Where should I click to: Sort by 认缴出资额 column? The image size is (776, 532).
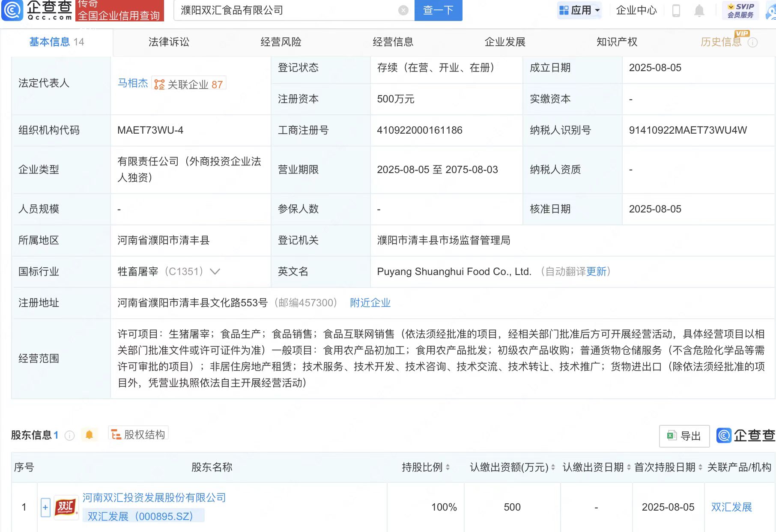(x=553, y=467)
